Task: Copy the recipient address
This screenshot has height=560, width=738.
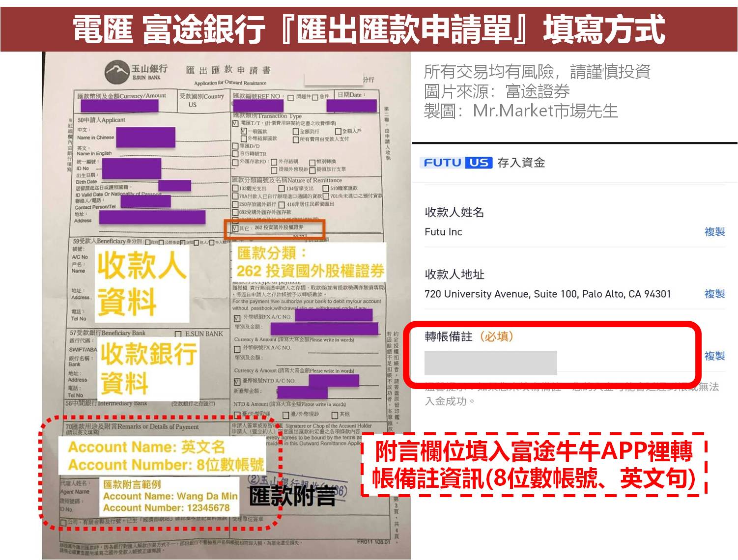Action: [x=714, y=294]
